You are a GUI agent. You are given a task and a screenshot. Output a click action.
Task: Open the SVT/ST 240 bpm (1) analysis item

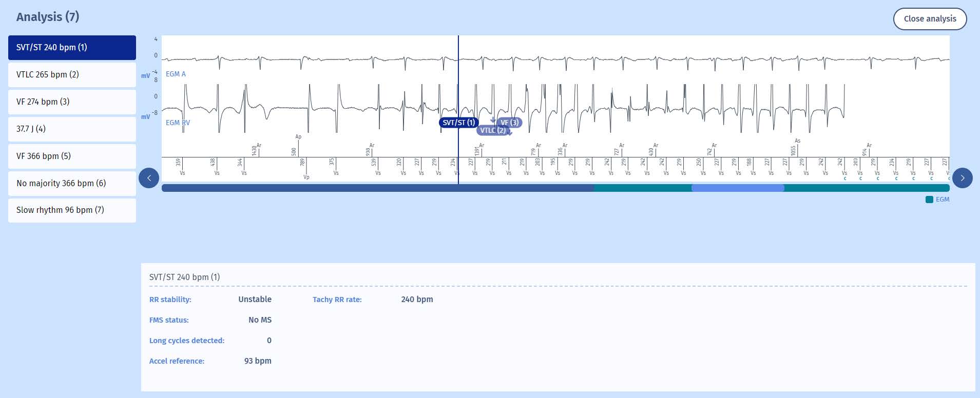click(72, 48)
